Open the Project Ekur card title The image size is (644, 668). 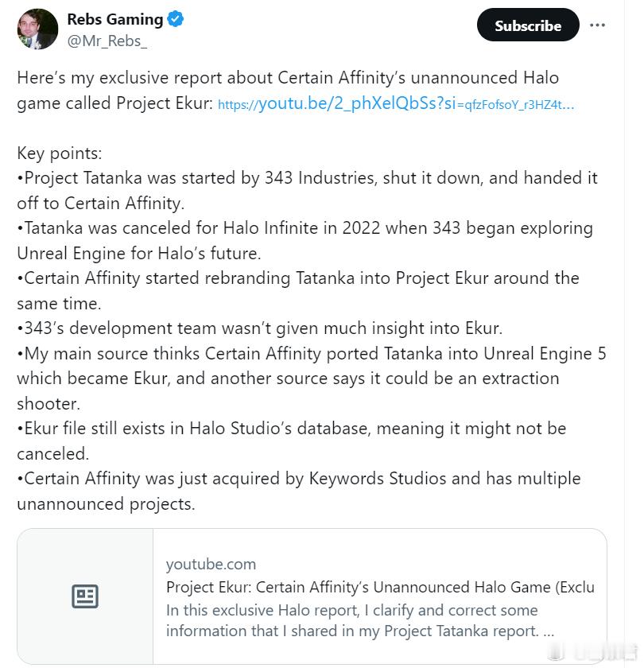pyautogui.click(x=380, y=587)
